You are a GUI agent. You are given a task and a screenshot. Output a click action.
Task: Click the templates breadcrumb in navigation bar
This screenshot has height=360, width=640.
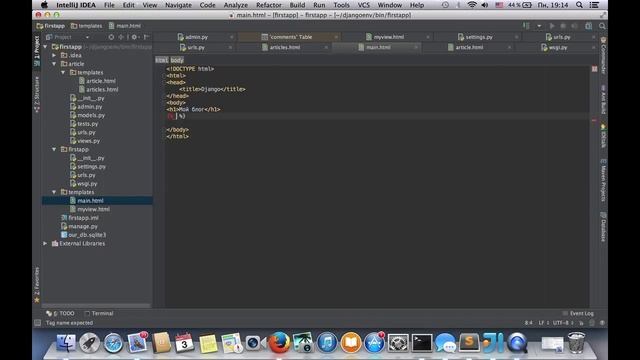click(x=87, y=26)
